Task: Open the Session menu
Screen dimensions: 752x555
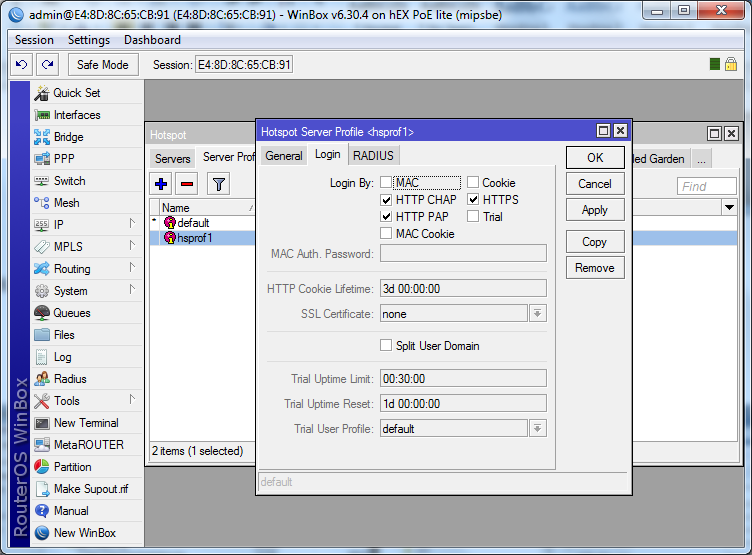Action: pos(34,40)
